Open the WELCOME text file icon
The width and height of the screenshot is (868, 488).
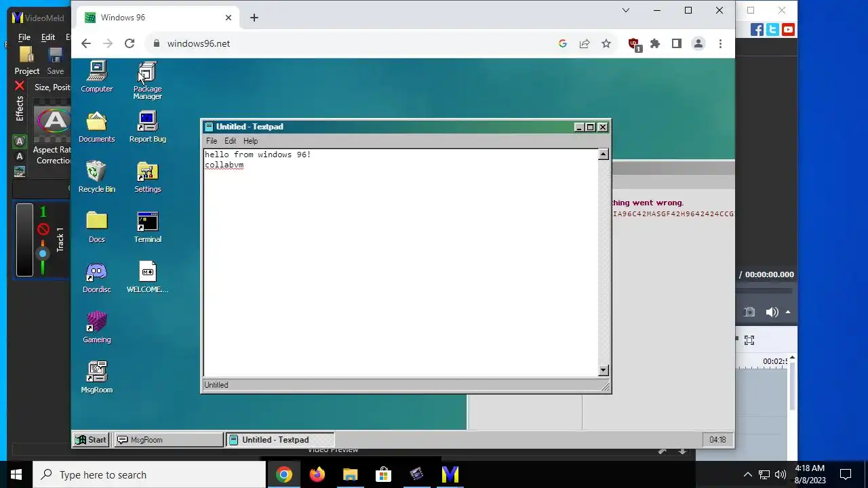coord(147,277)
